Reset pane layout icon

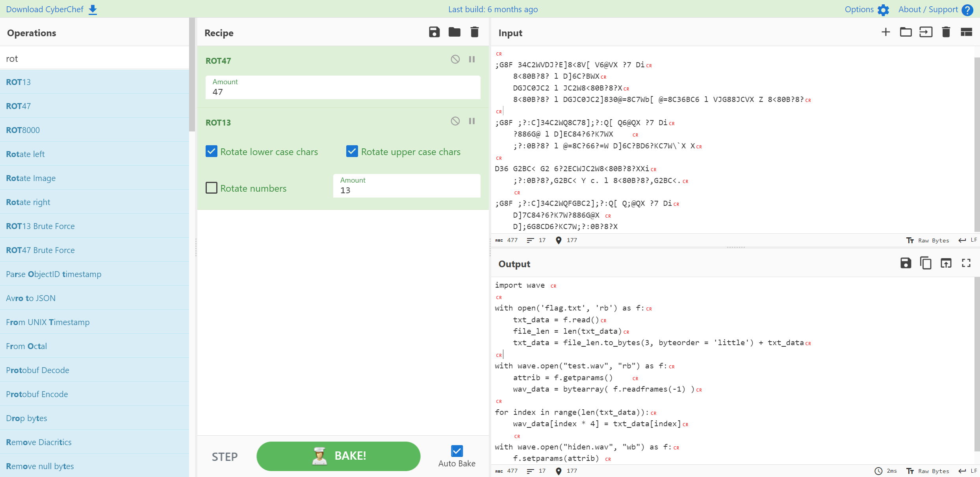click(966, 32)
